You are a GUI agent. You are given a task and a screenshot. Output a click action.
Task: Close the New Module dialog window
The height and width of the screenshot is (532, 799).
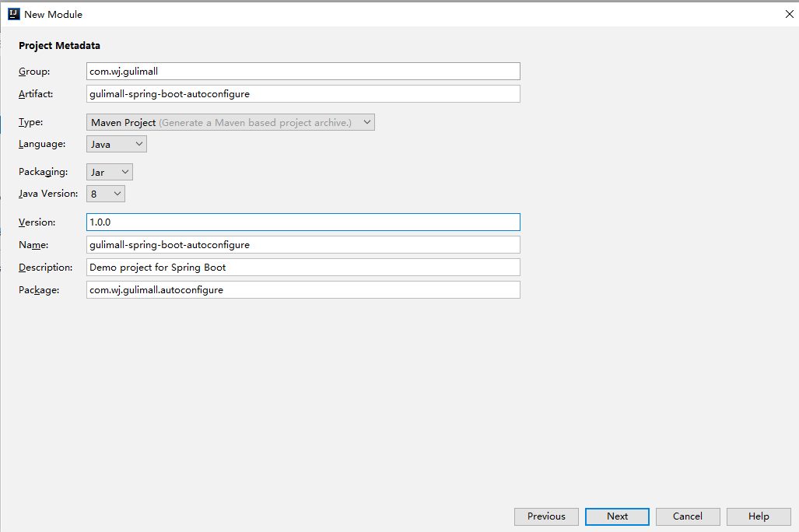pyautogui.click(x=788, y=14)
